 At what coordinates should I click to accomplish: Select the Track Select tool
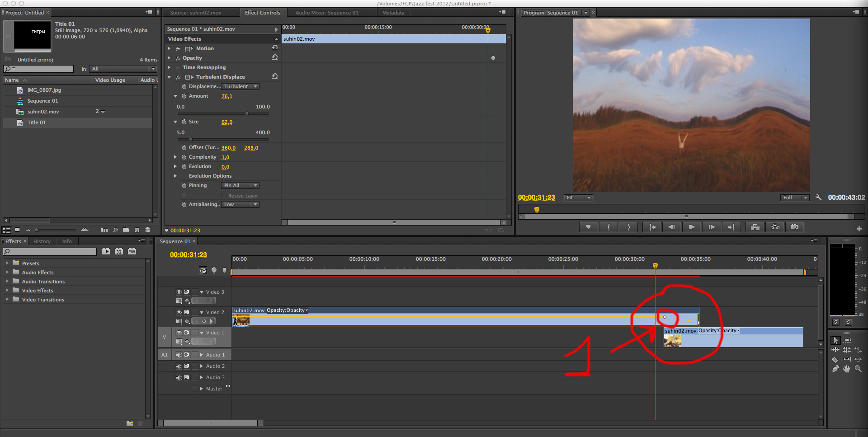click(x=847, y=340)
